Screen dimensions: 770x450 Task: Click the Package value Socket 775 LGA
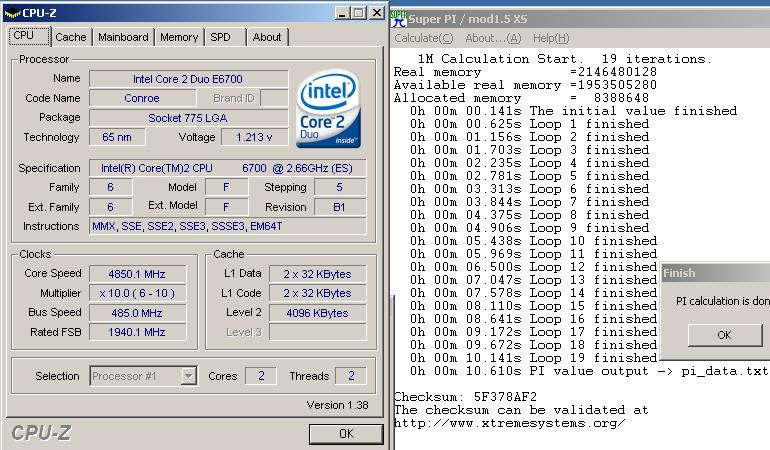coord(189,118)
